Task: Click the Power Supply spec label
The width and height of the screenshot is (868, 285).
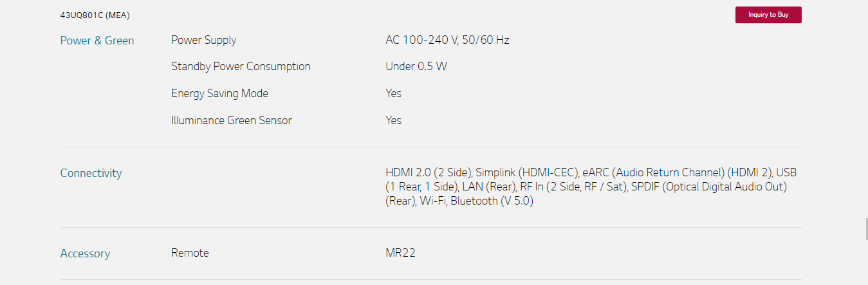Action: [203, 40]
